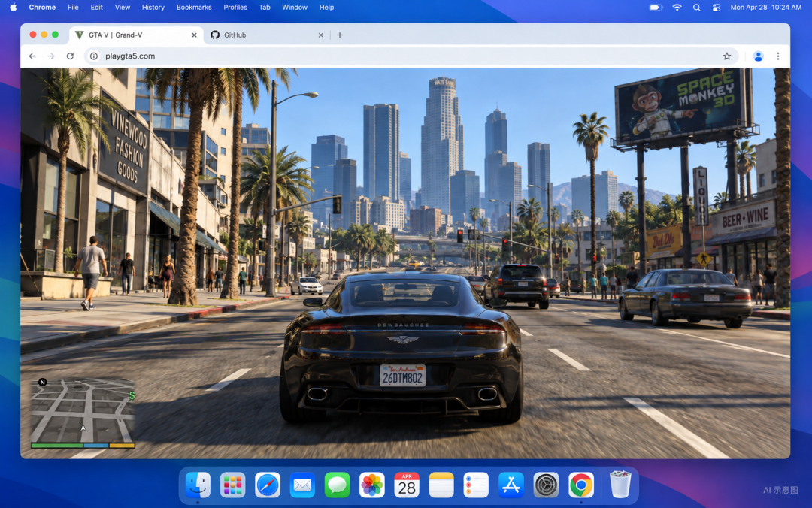Screen dimensions: 812x508
Task: Open the Edit menu
Action: coord(96,8)
